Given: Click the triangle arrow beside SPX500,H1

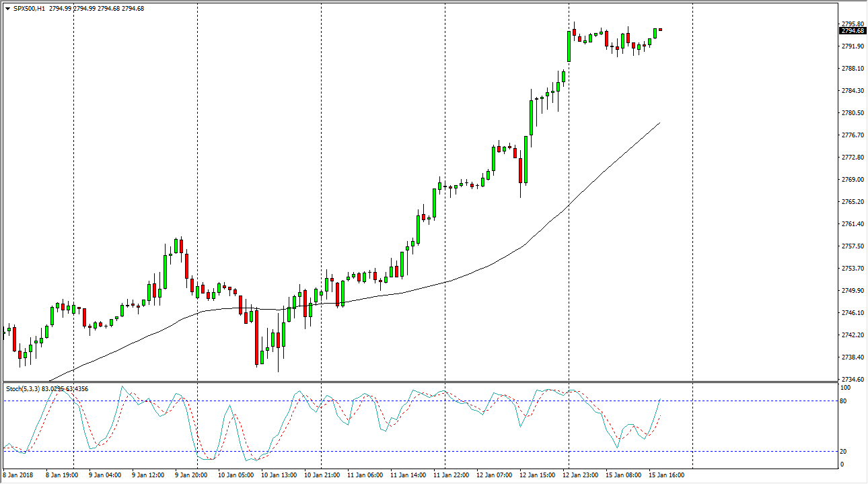Looking at the screenshot, I should pyautogui.click(x=7, y=9).
